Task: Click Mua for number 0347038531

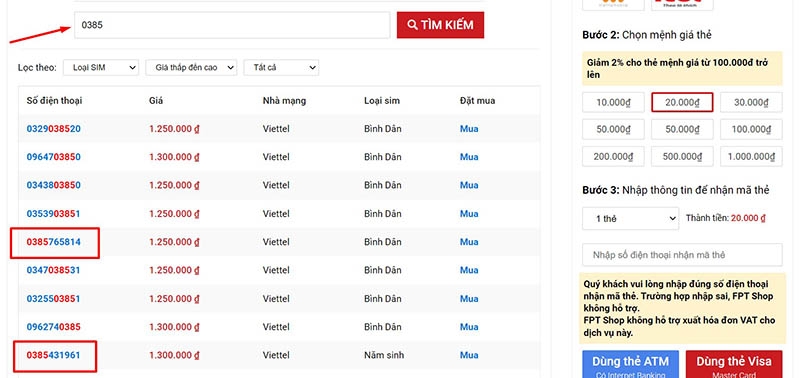Action: click(469, 270)
